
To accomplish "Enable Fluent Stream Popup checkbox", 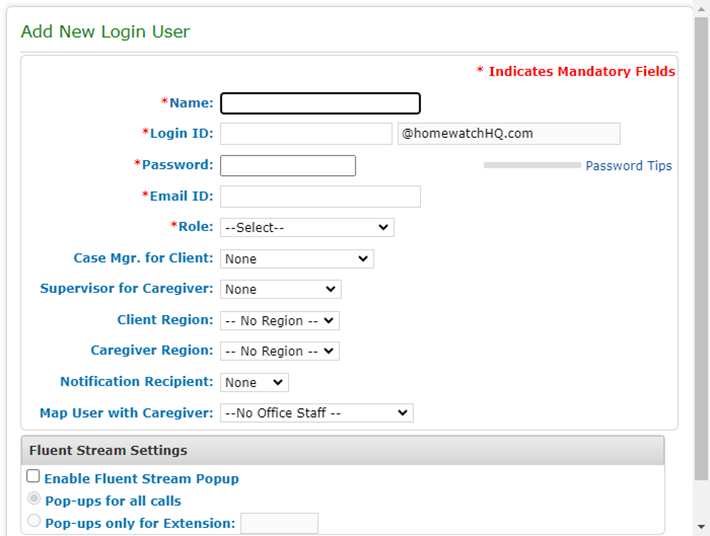I will pos(34,478).
